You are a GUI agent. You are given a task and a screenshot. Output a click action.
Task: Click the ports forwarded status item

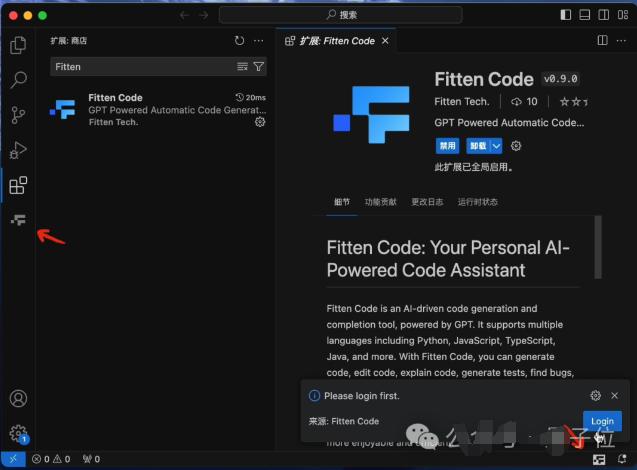point(91,459)
